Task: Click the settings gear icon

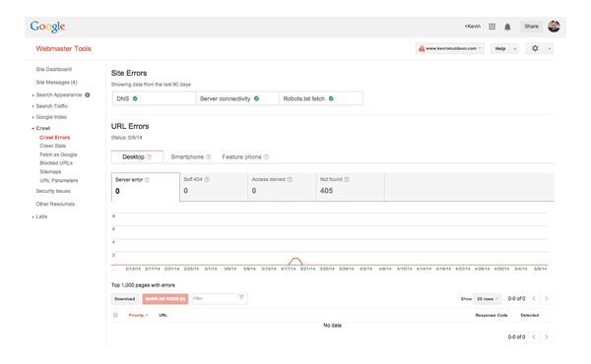Action: coord(535,48)
